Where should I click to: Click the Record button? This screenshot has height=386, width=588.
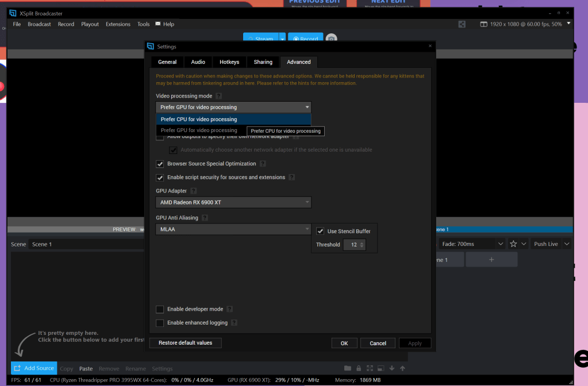[x=305, y=38]
